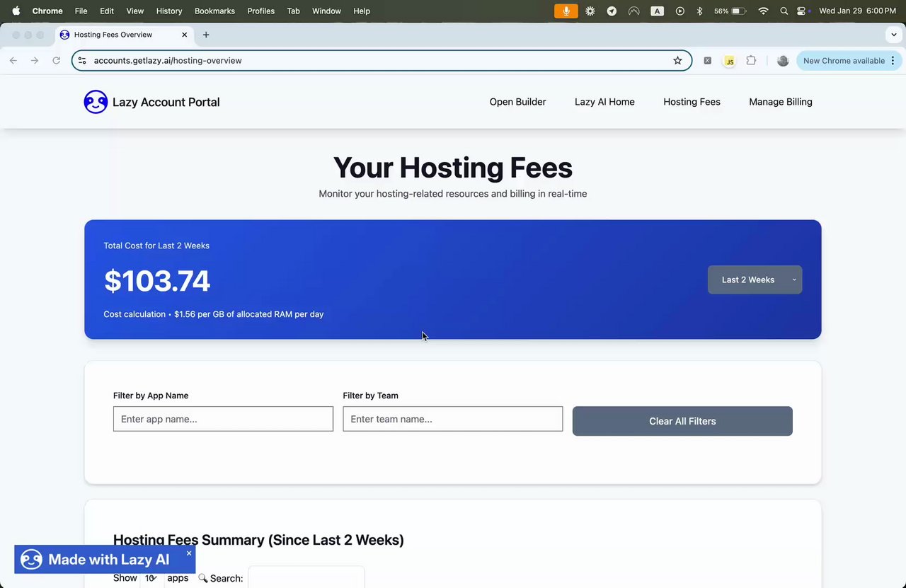Open the Hosting Fees nav link

[x=692, y=102]
